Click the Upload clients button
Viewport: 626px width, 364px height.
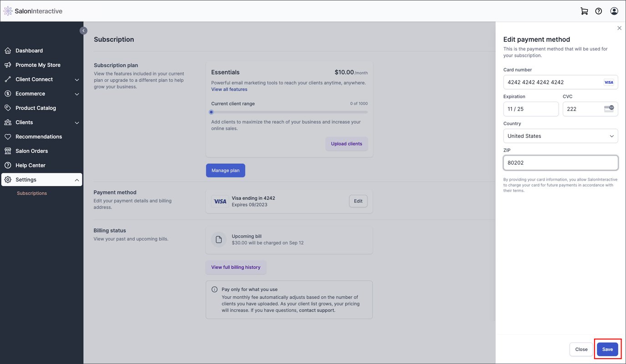coord(347,144)
